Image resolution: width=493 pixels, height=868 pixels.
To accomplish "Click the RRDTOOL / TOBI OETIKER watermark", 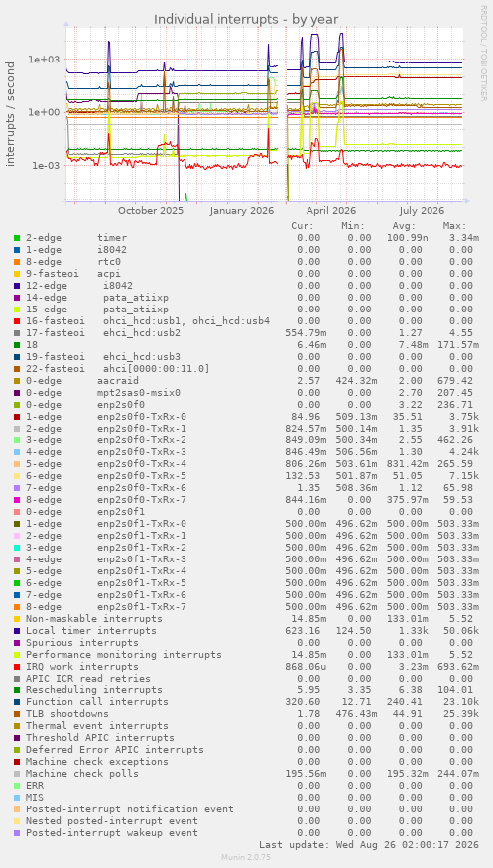I will click(484, 54).
